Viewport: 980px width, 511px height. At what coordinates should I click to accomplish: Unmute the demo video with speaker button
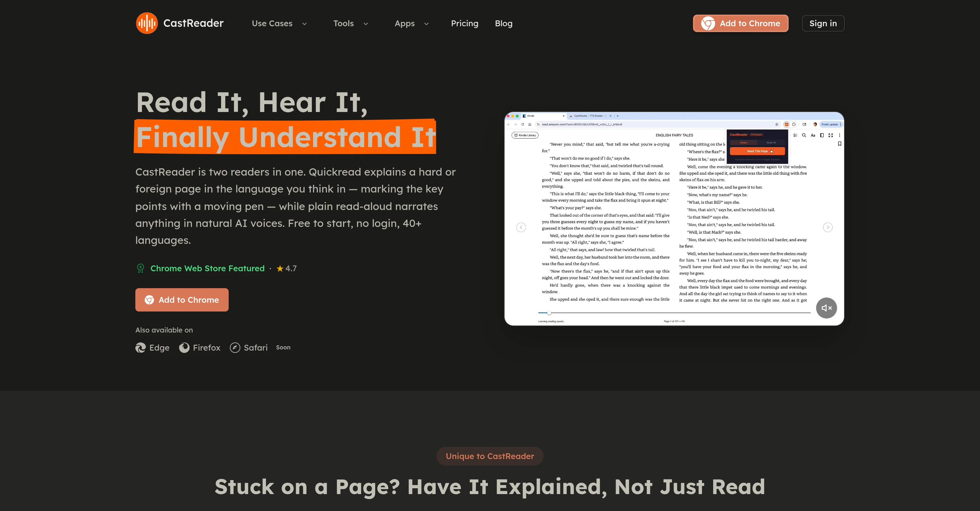click(x=826, y=308)
